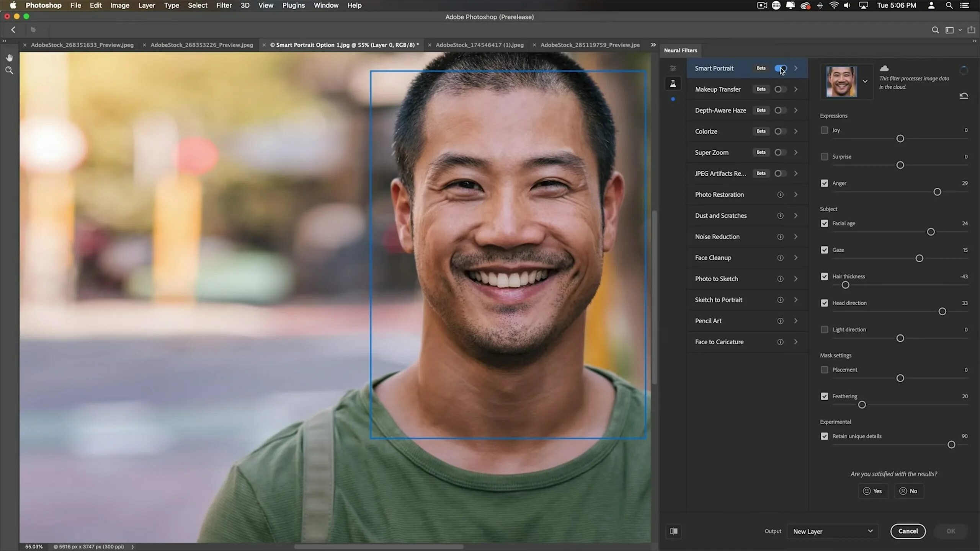Click the reset parameters undo arrow icon
This screenshot has height=551, width=980.
(x=964, y=96)
